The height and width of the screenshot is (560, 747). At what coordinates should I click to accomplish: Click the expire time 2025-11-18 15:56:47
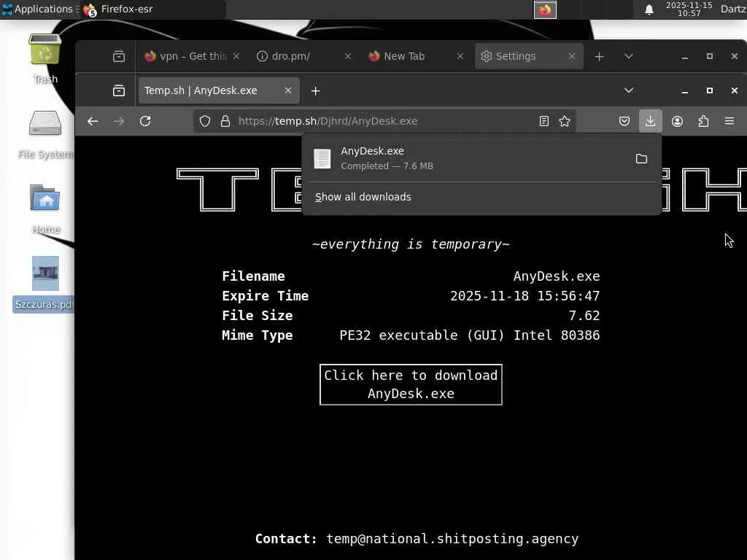pyautogui.click(x=525, y=296)
